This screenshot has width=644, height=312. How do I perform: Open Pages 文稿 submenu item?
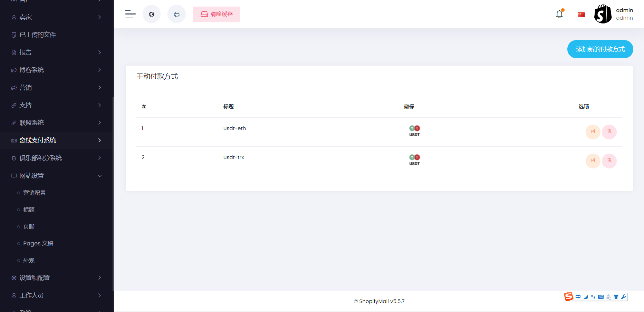(38, 244)
